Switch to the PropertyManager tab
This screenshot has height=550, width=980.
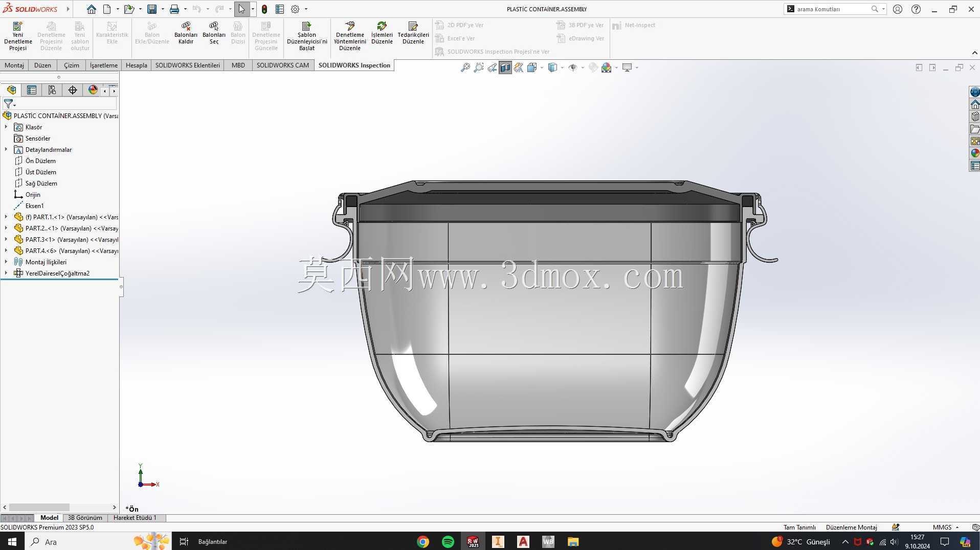point(32,90)
